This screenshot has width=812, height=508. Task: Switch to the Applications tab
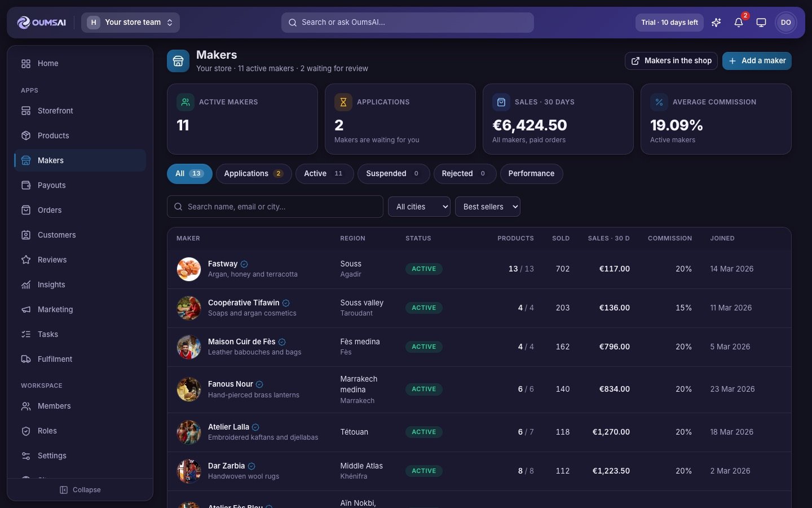[254, 174]
